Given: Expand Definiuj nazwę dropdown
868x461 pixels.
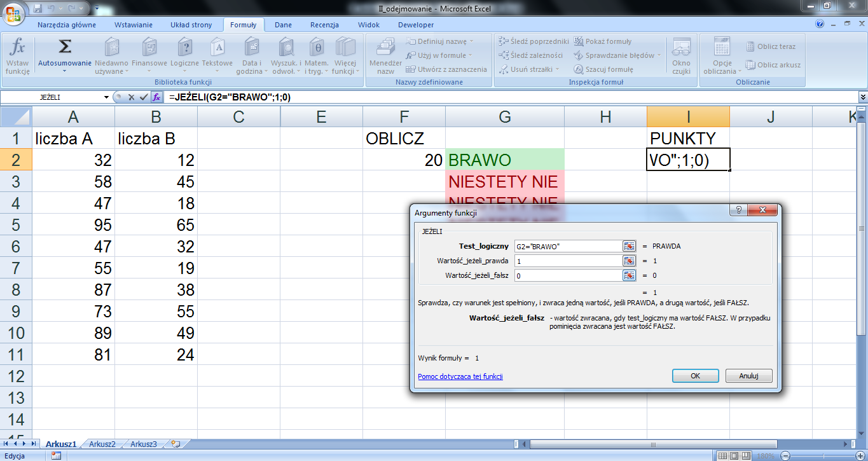Looking at the screenshot, I should point(471,41).
